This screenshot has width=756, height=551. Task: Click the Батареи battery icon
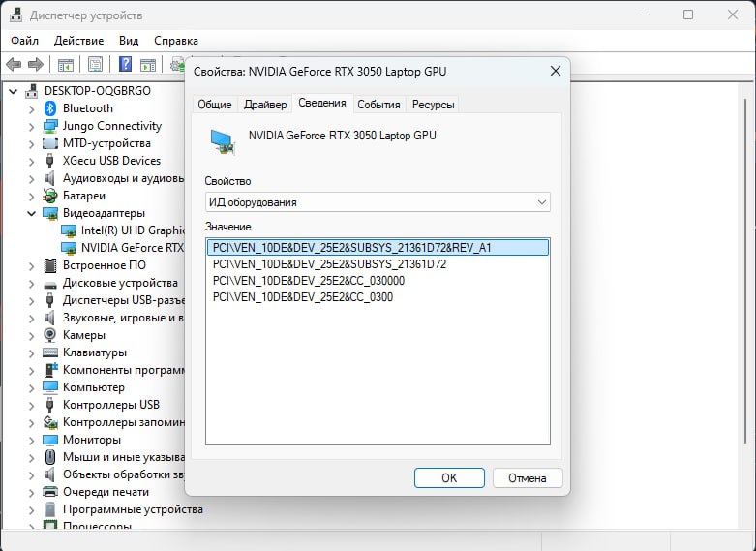tap(50, 196)
